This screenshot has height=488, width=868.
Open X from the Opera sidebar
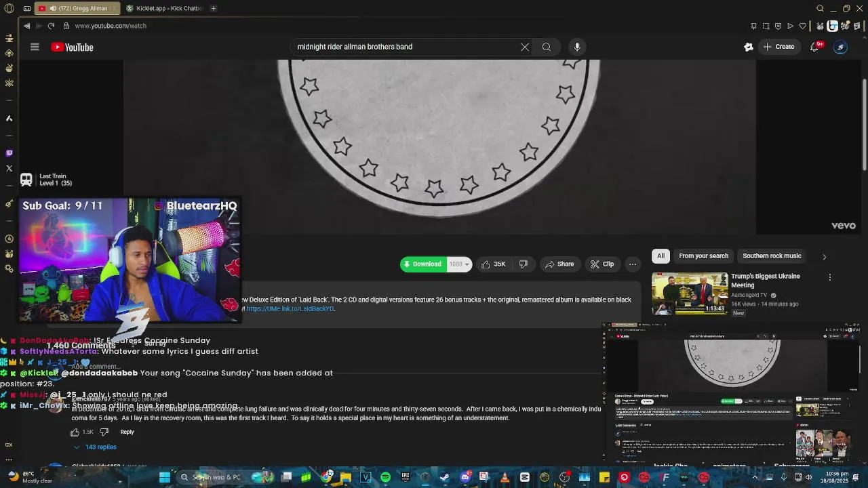[x=9, y=168]
